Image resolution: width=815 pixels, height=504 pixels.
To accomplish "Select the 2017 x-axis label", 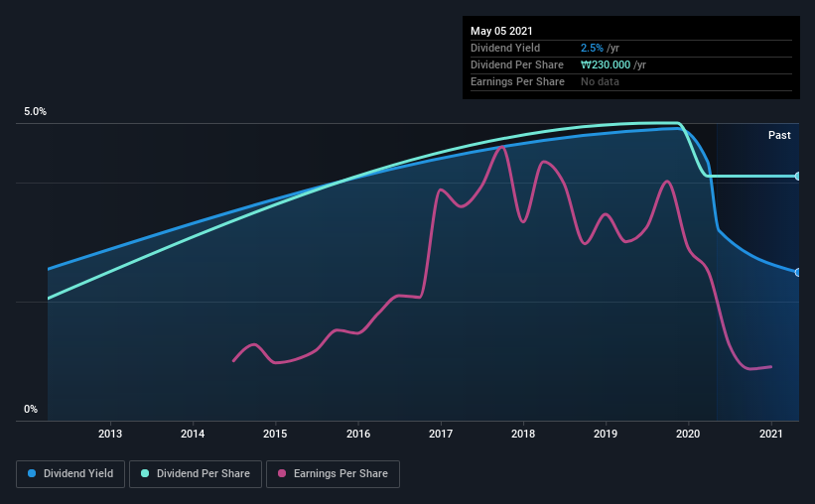I will click(441, 434).
